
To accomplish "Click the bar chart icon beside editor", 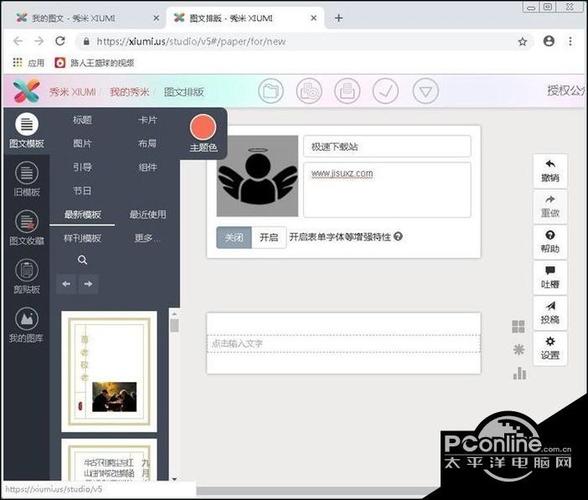I will tap(519, 373).
